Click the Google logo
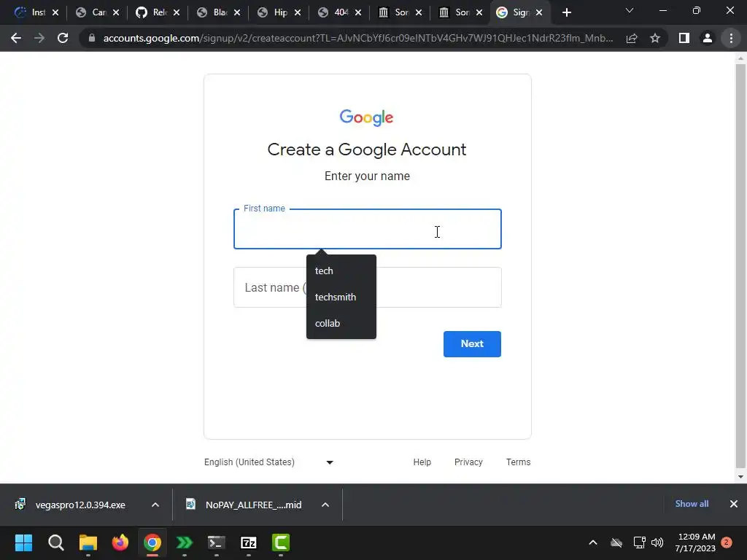Screen dimensions: 747x560 pos(366,117)
